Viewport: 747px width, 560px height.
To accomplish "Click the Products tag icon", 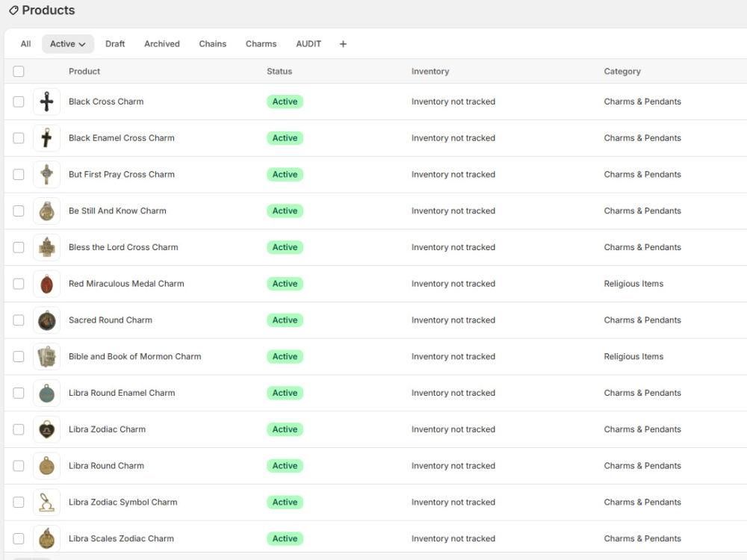I will [13, 10].
